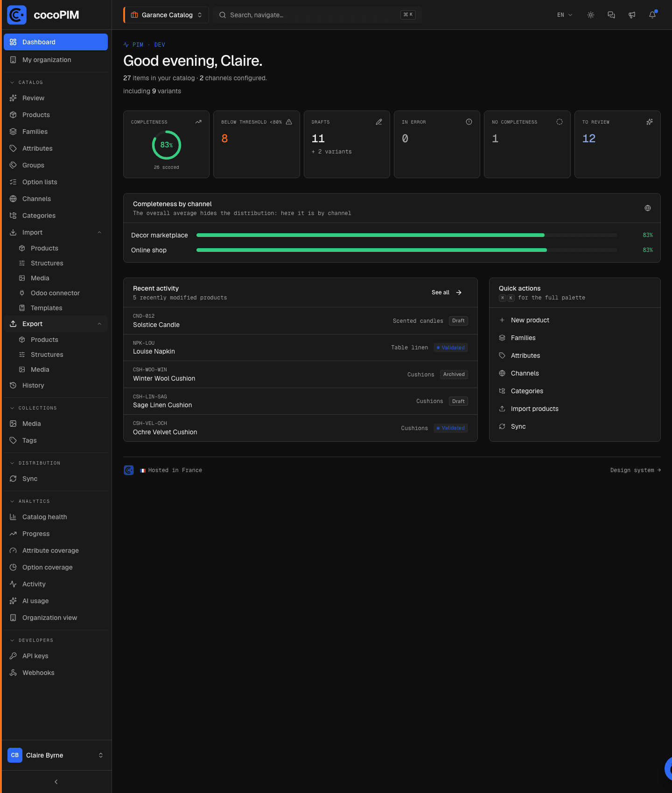Collapse the ANALYTICS sidebar section
This screenshot has width=672, height=793.
coord(30,501)
